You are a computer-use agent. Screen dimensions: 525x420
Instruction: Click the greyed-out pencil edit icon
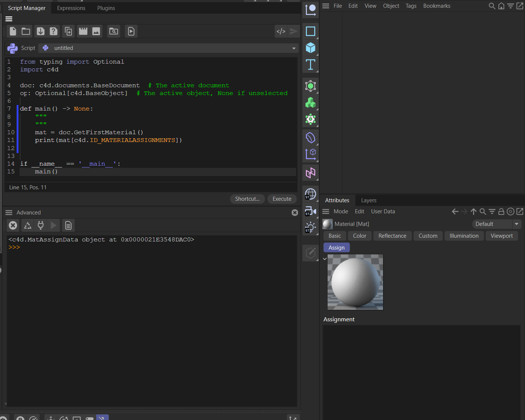pyautogui.click(x=311, y=253)
